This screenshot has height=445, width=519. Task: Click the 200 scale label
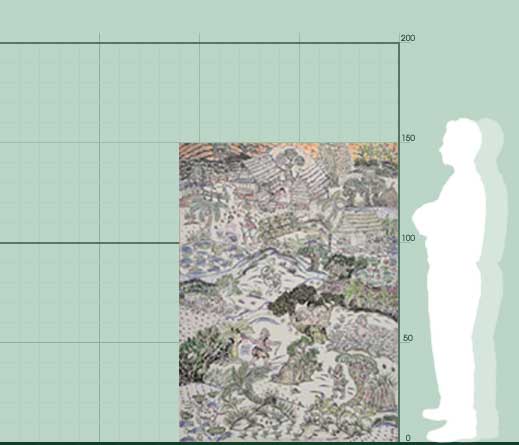tap(408, 38)
